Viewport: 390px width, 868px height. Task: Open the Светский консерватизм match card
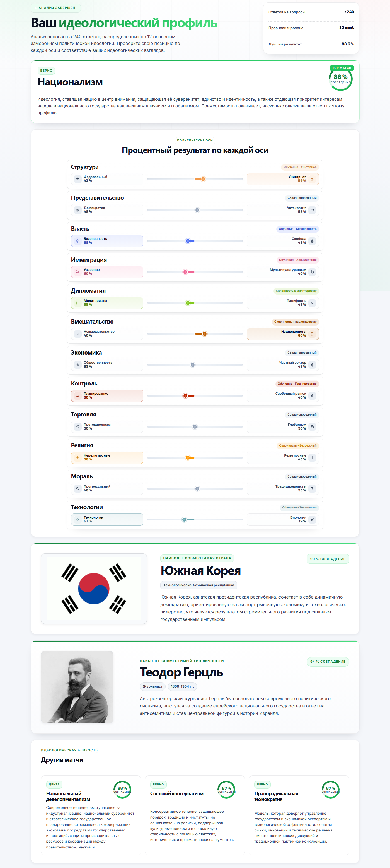click(195, 815)
